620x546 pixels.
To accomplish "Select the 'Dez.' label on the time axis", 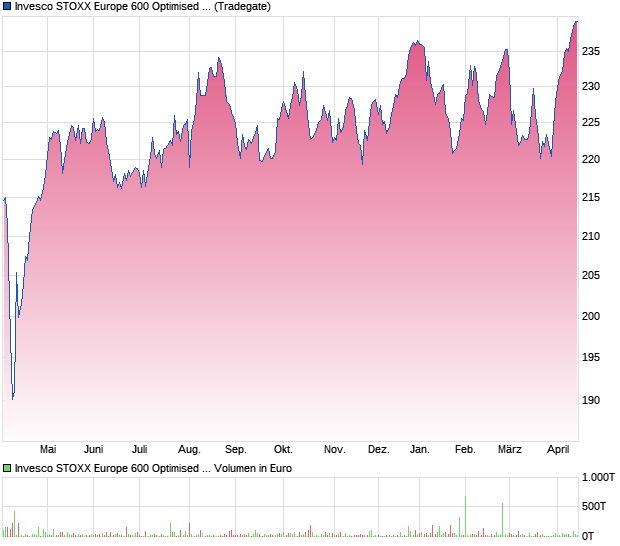I will tap(378, 449).
